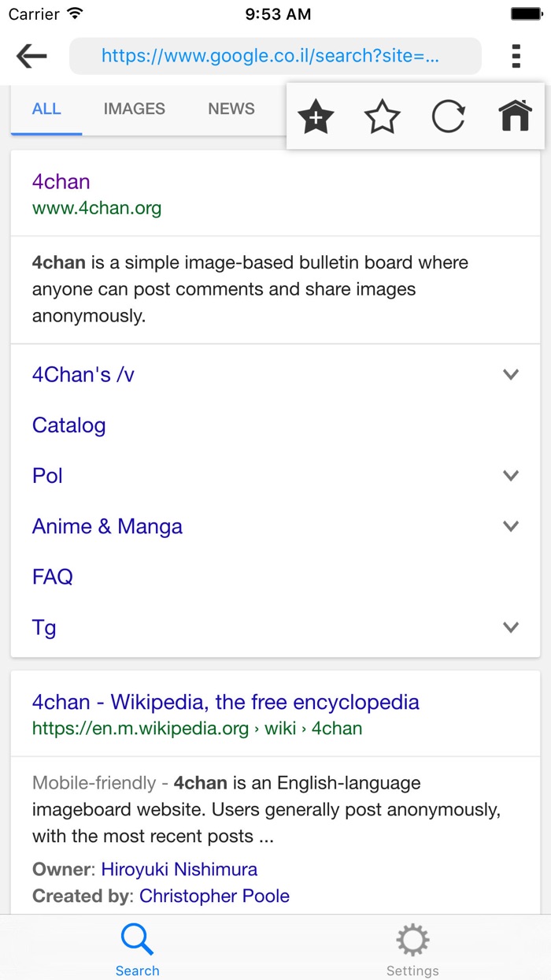Expand the Anime & Manga entry
This screenshot has height=980, width=551.
click(510, 525)
